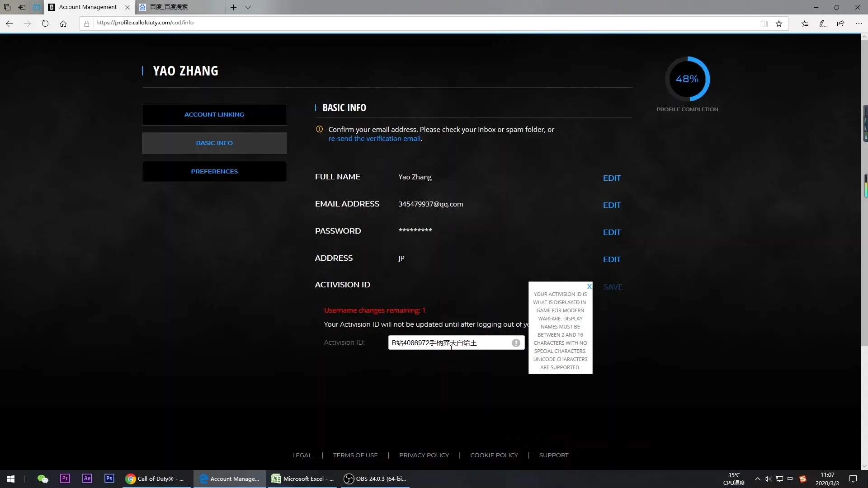
Task: Show hidden system tray icons
Action: [757, 479]
